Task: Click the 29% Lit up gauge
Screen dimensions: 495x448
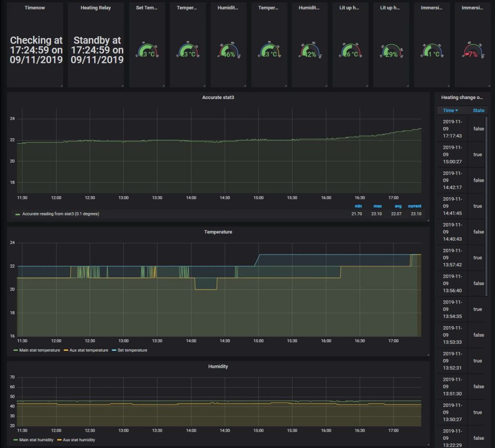Action: [x=391, y=51]
